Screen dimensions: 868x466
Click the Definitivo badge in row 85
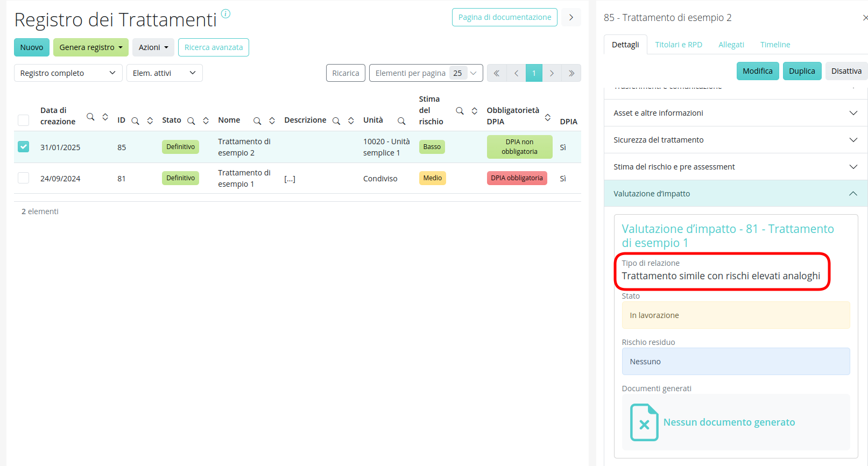(x=181, y=147)
